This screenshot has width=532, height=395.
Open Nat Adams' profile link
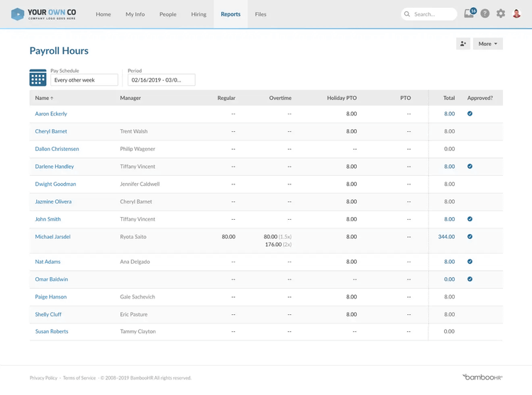coord(48,262)
